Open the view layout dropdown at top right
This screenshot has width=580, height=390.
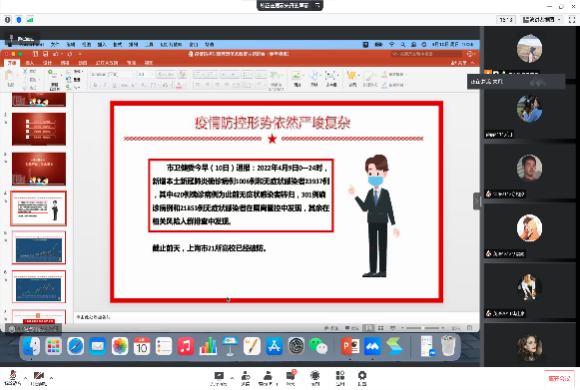(x=542, y=20)
